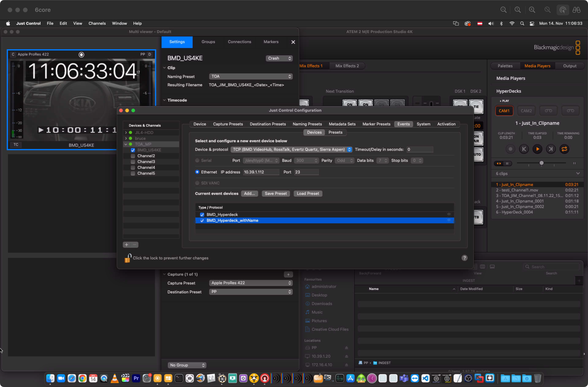Close the Settings panel with the X
588x387 pixels.
tap(293, 42)
